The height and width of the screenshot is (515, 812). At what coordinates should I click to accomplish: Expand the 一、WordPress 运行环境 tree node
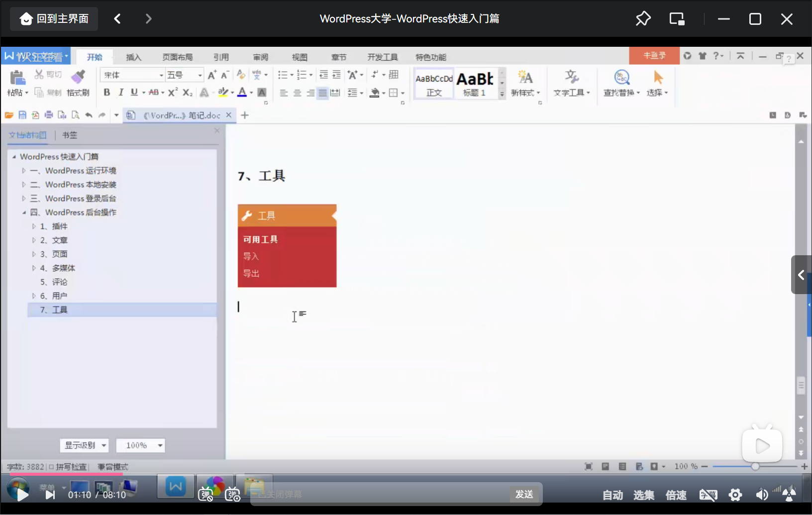pos(23,171)
